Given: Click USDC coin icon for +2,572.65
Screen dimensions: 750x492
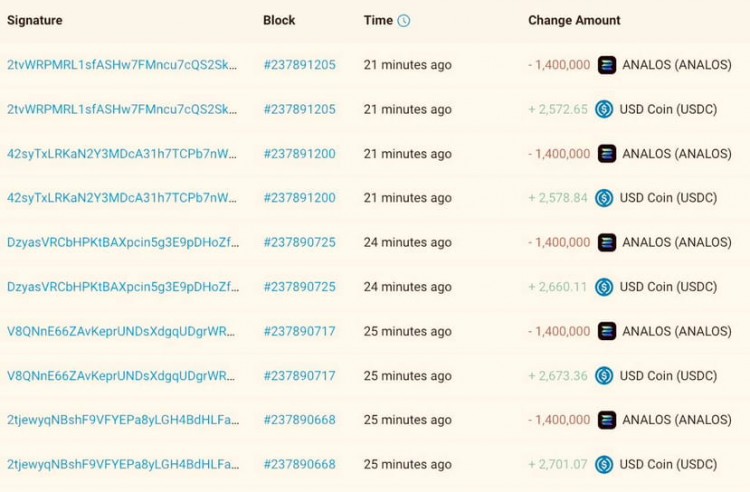Looking at the screenshot, I should tap(604, 109).
